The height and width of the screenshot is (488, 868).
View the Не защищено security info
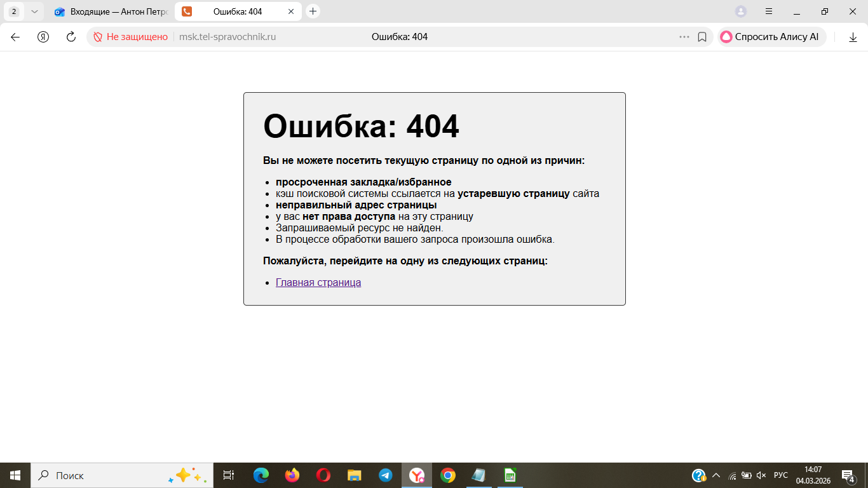130,37
